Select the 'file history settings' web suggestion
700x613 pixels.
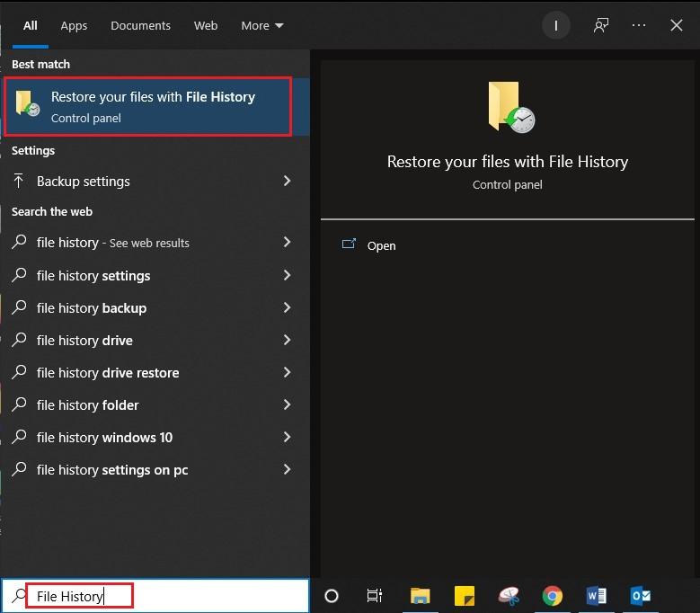click(155, 275)
